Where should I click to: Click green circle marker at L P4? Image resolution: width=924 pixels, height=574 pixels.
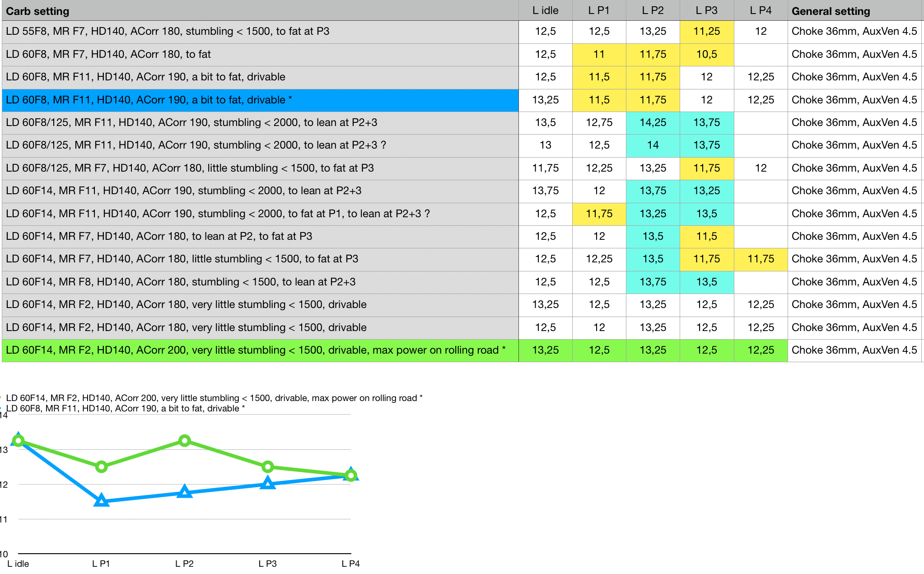point(351,476)
